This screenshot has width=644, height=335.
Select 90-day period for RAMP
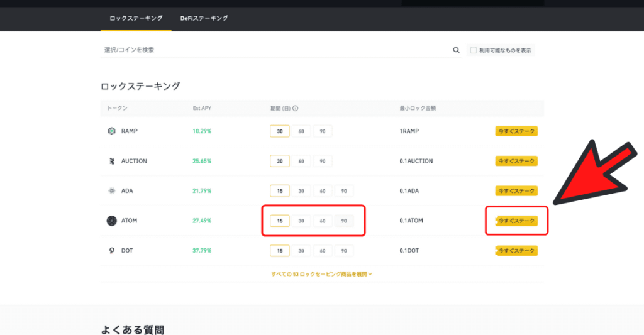coord(323,131)
